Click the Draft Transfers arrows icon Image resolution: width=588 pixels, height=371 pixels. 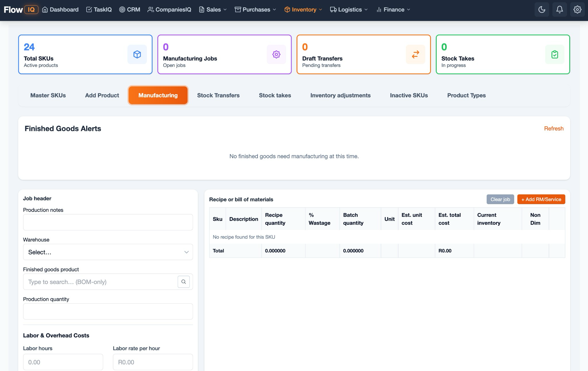(415, 54)
